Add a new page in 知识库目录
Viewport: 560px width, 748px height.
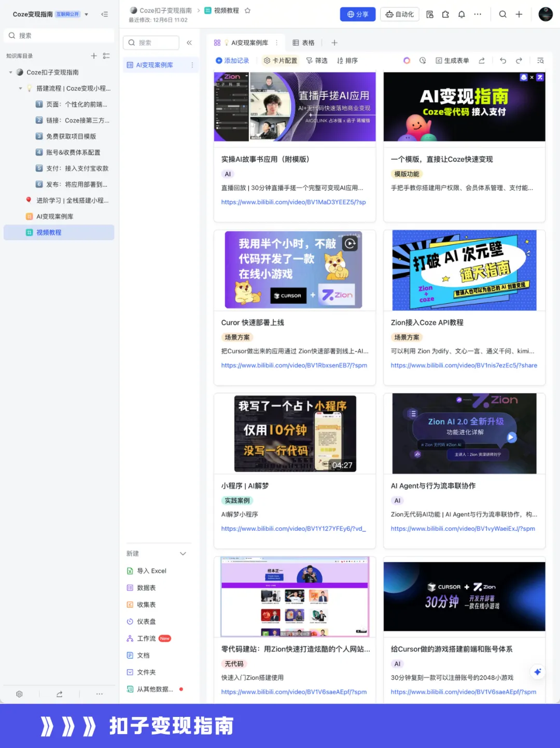94,56
